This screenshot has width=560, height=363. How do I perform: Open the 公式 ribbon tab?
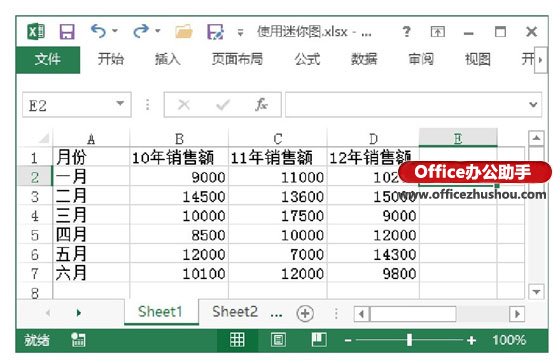pos(307,59)
